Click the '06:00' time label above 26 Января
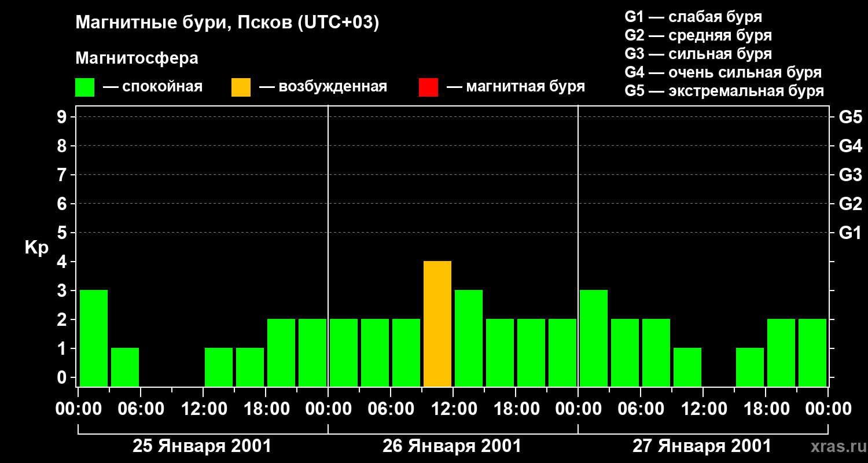The height and width of the screenshot is (463, 868). (x=390, y=409)
